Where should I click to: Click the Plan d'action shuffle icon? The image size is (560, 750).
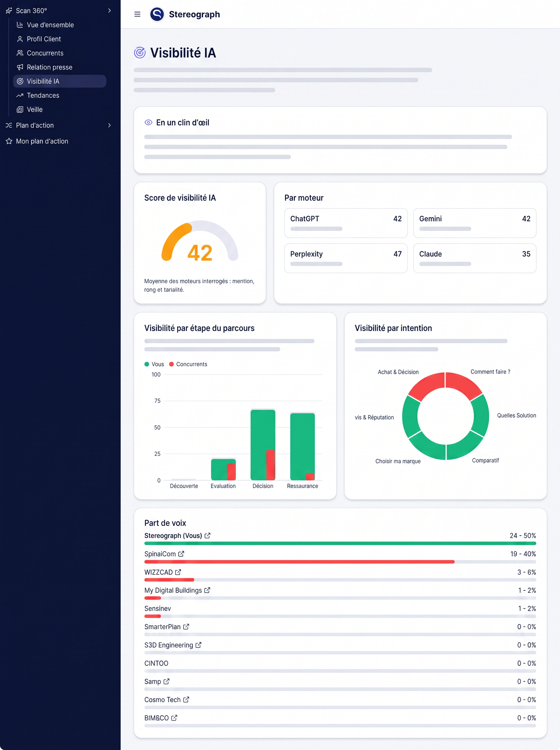click(x=9, y=125)
